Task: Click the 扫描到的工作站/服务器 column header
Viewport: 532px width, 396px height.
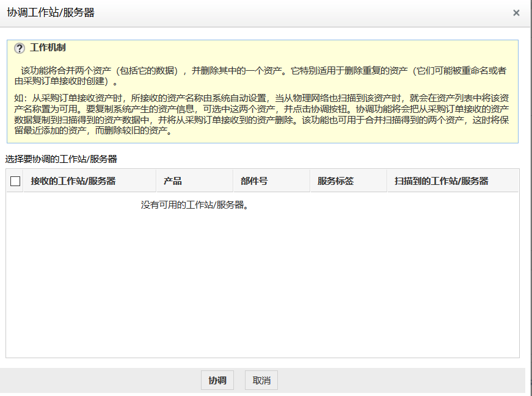Action: 441,181
